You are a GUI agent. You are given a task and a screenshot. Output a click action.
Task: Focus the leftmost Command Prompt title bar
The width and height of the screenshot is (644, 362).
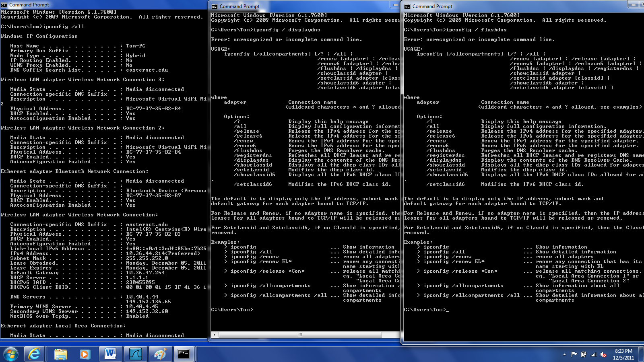101,5
